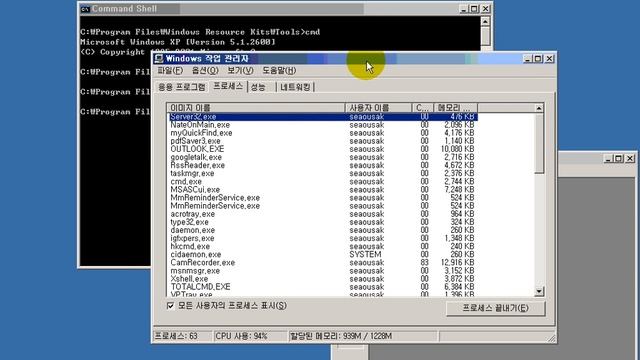Viewport: 640px width, 360px height.
Task: Select the msnmsgr.exe process
Action: pyautogui.click(x=195, y=271)
